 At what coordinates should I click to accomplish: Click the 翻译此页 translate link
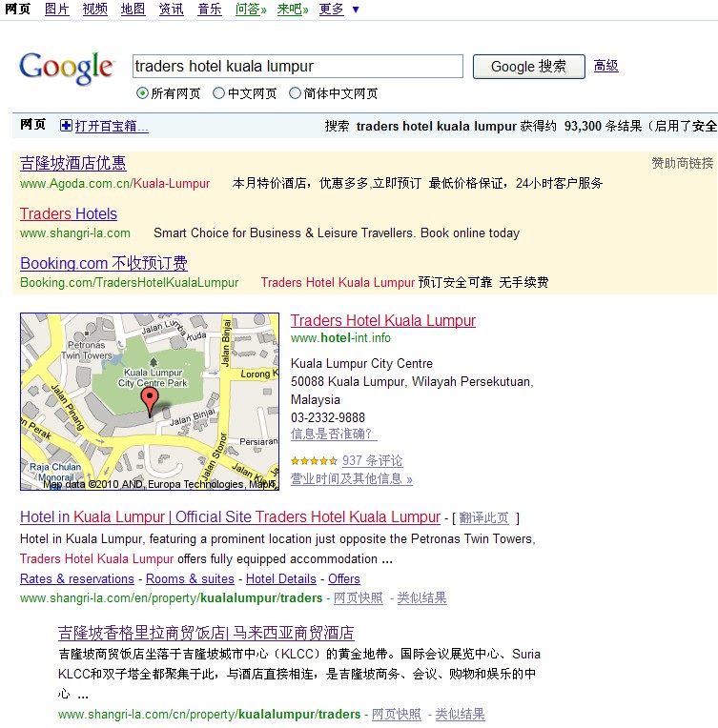(x=483, y=517)
